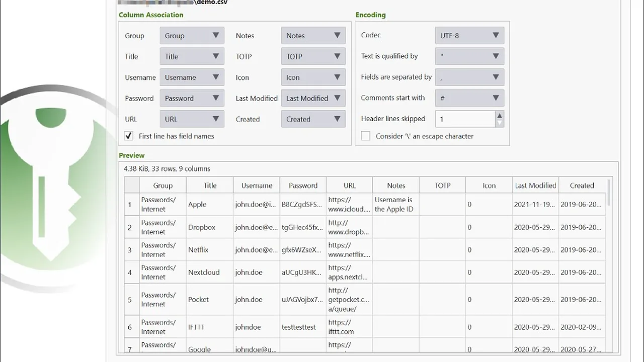644x362 pixels.
Task: Select the TOTP column header in preview
Action: pos(442,186)
